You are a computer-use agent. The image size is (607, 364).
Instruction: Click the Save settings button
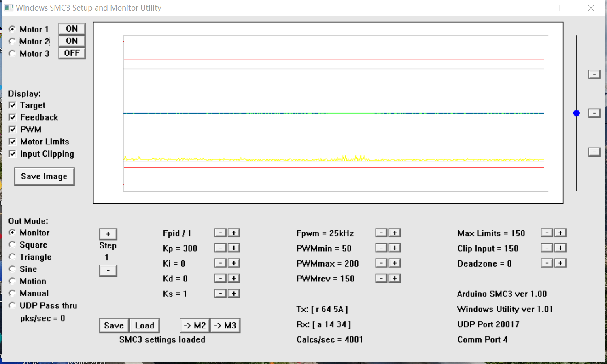(114, 326)
